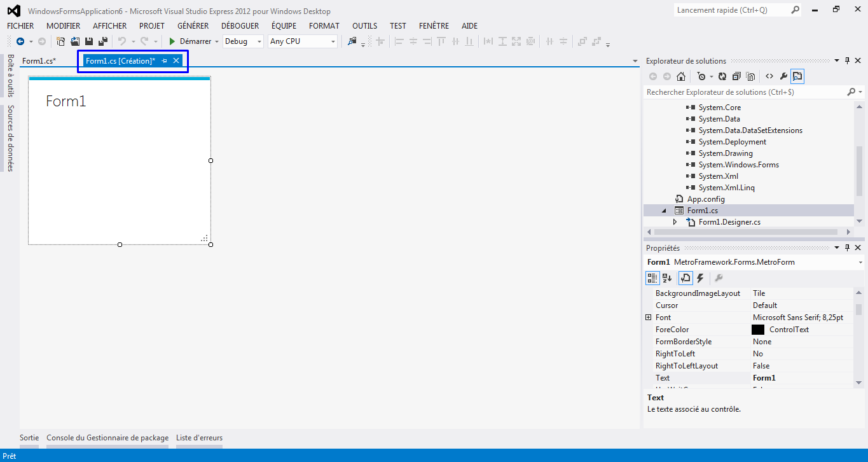
Task: Click the View Code icon in Solution Explorer
Action: [769, 76]
